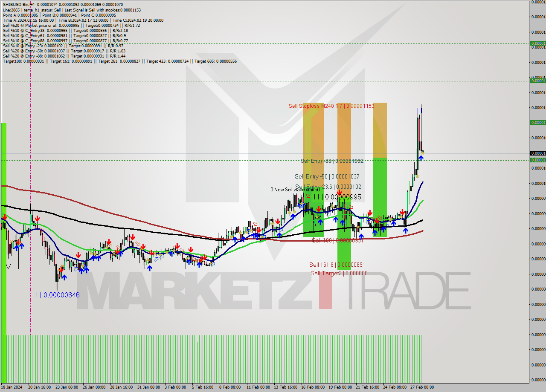Screen dimensions: 546x392
Task: Click the 'Target100: 0.00000931' targets line
Action: [x=120, y=61]
